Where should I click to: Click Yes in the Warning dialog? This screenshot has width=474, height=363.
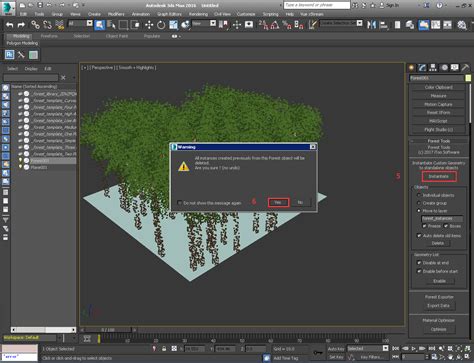278,202
